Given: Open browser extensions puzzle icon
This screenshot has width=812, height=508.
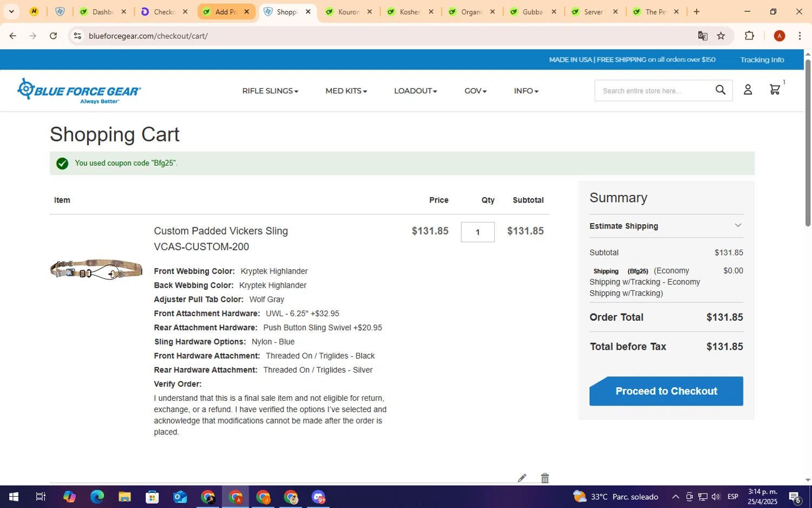Looking at the screenshot, I should click(x=749, y=36).
